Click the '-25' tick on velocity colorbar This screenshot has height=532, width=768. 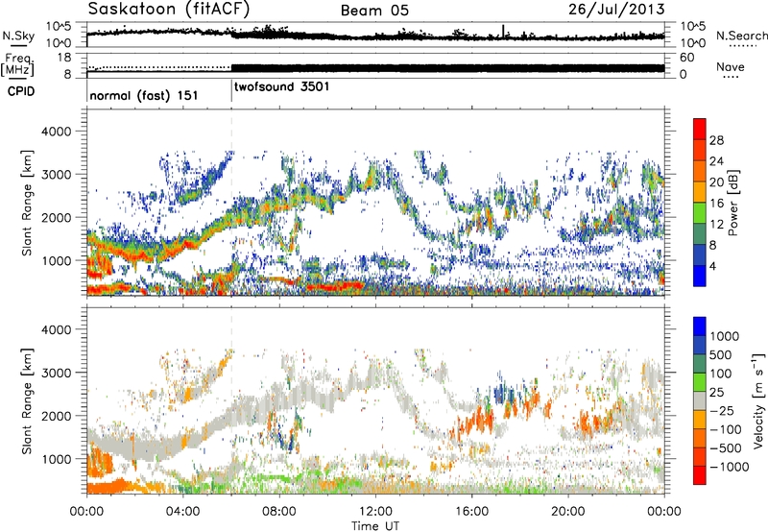click(x=722, y=410)
